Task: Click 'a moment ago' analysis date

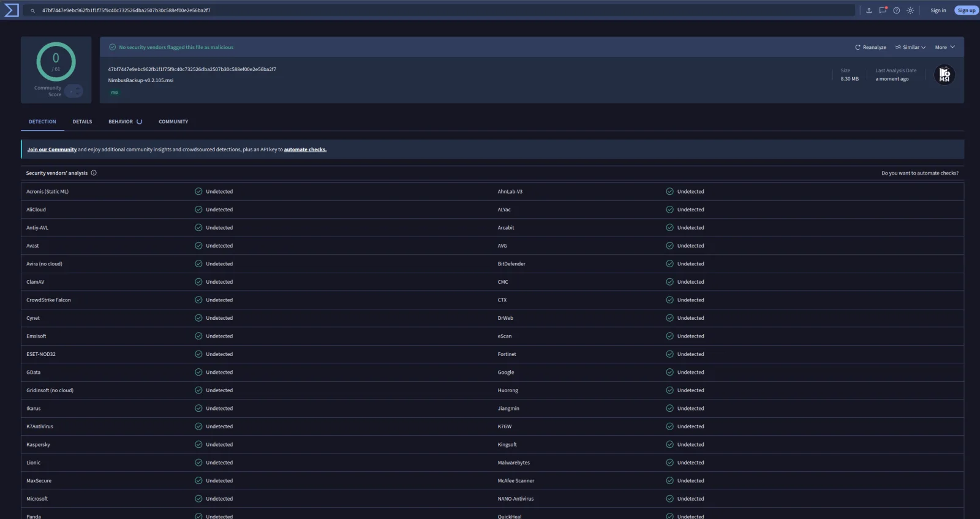Action: (892, 79)
